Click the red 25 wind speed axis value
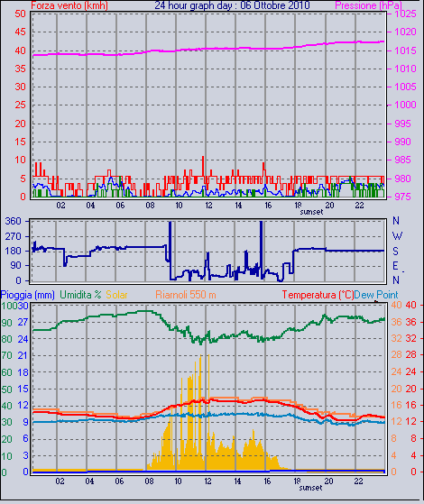 tap(20, 105)
